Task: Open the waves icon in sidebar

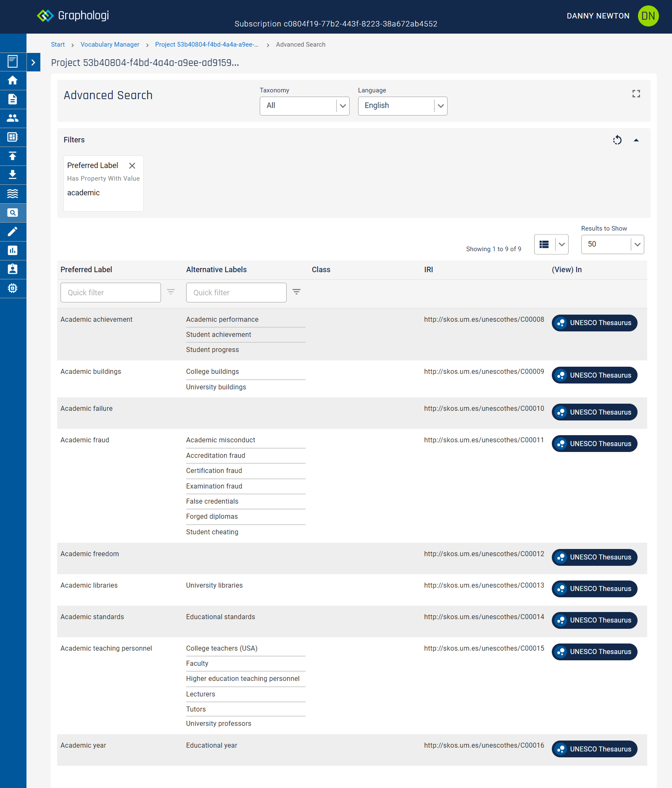Action: pos(13,194)
